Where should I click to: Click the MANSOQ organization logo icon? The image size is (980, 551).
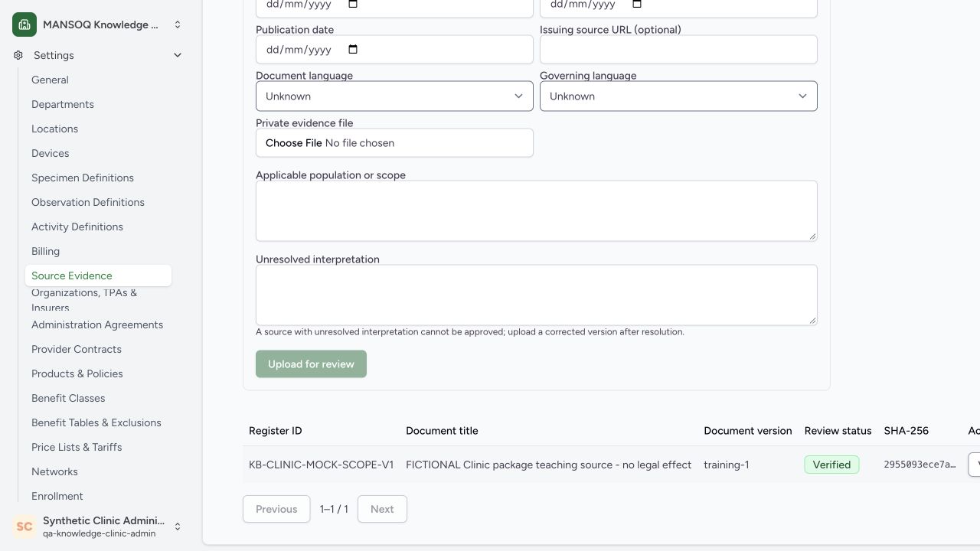coord(24,24)
